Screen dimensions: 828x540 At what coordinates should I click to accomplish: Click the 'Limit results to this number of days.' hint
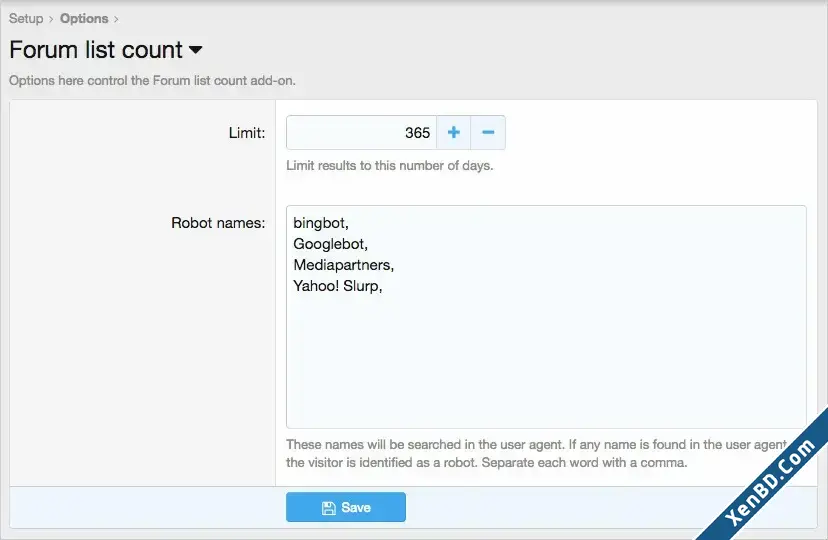(390, 166)
